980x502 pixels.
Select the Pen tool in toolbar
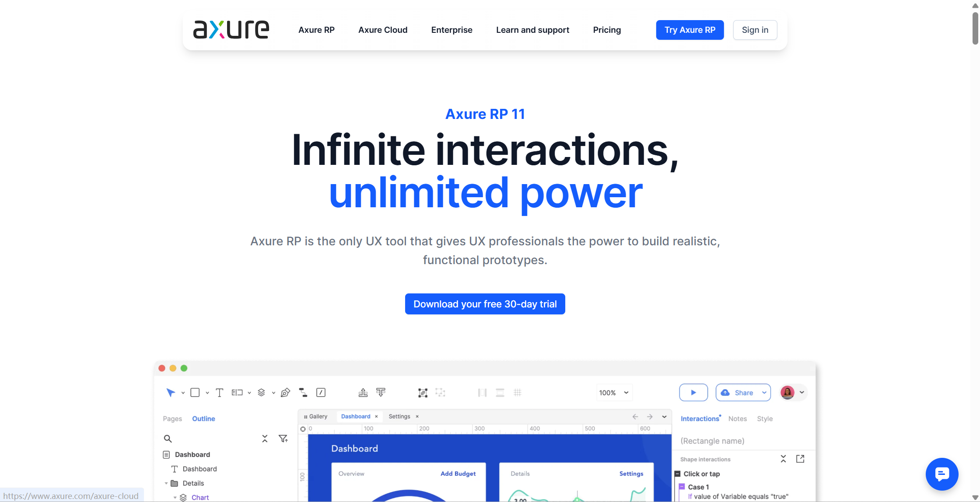pyautogui.click(x=285, y=393)
